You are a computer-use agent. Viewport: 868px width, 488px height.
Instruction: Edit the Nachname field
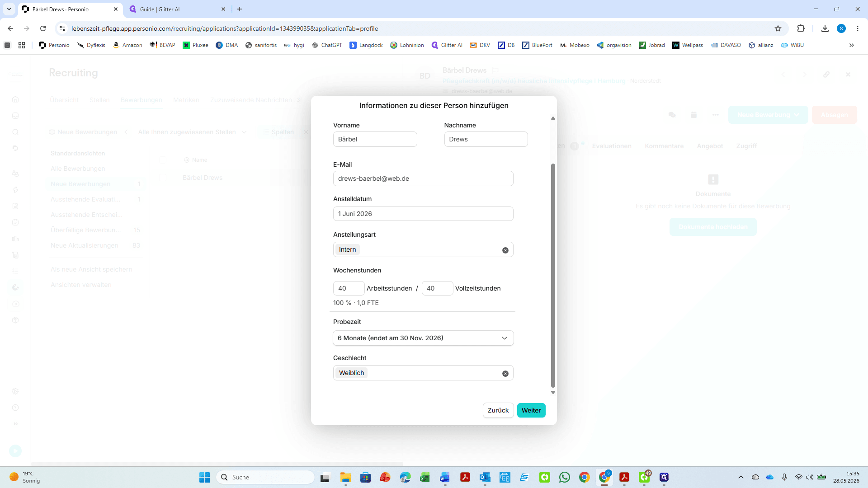[x=486, y=139]
